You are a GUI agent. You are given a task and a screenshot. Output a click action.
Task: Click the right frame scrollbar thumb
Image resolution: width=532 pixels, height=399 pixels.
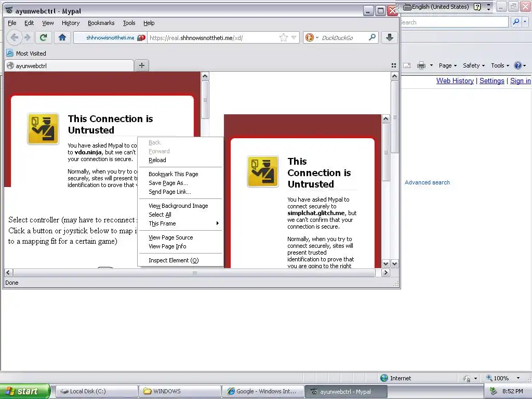click(x=386, y=152)
